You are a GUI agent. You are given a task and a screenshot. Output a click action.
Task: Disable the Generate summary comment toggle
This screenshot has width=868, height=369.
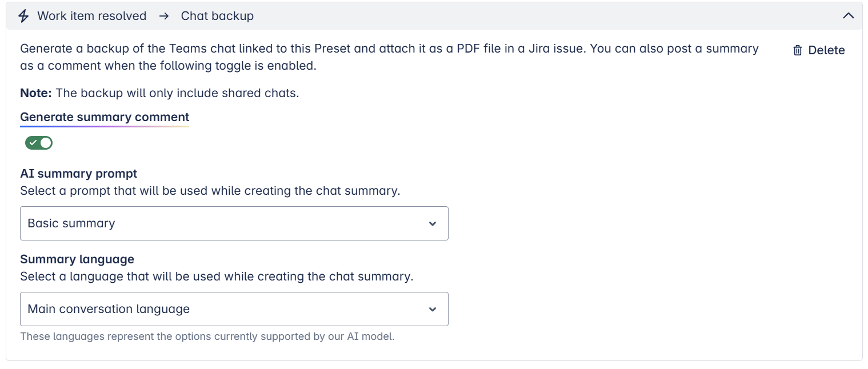39,143
